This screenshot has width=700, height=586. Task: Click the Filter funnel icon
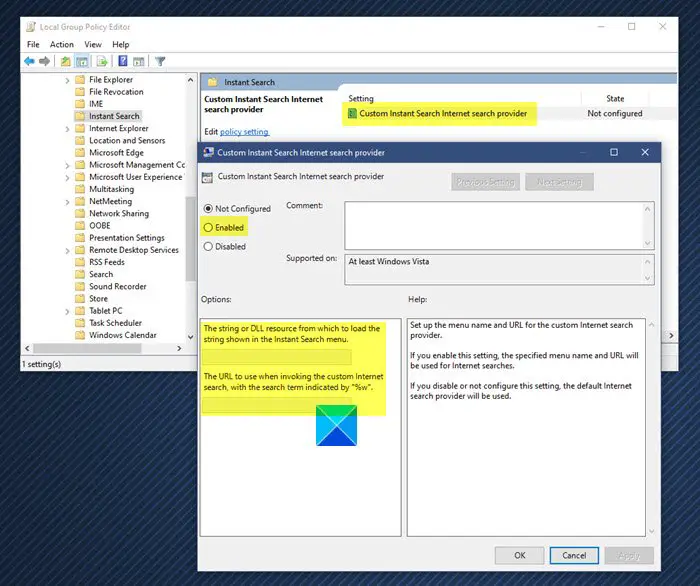[x=160, y=61]
